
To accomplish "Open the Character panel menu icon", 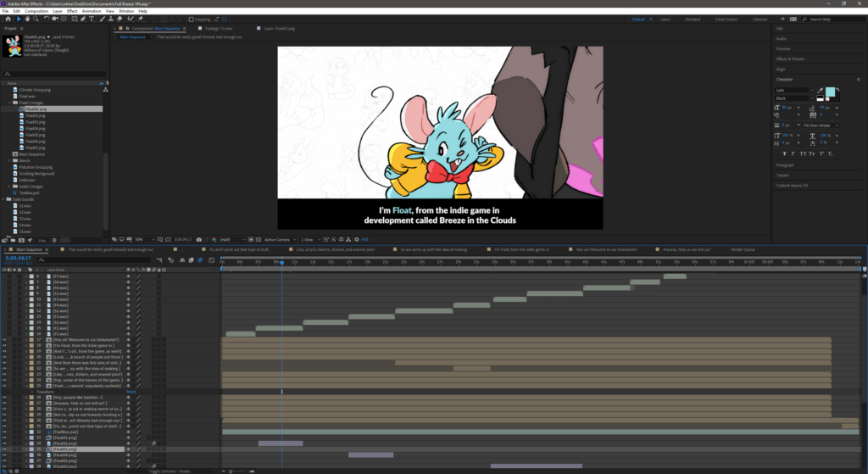I will click(858, 79).
